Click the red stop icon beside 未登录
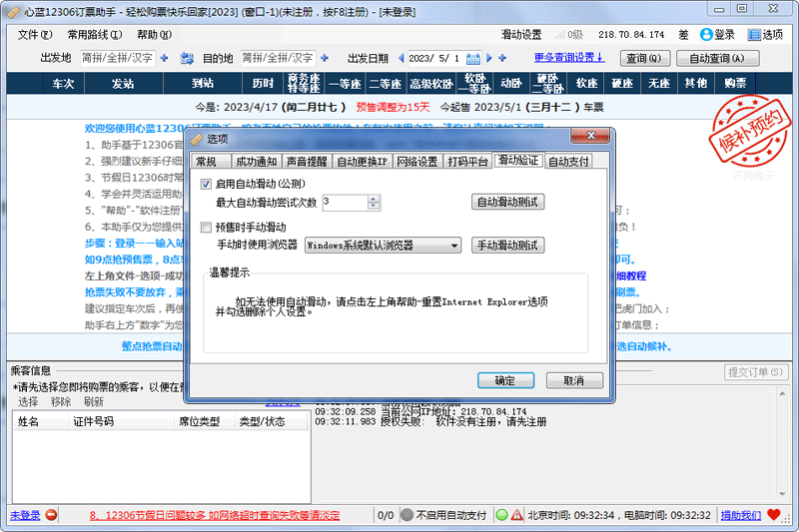The height and width of the screenshot is (532, 799). [51, 515]
